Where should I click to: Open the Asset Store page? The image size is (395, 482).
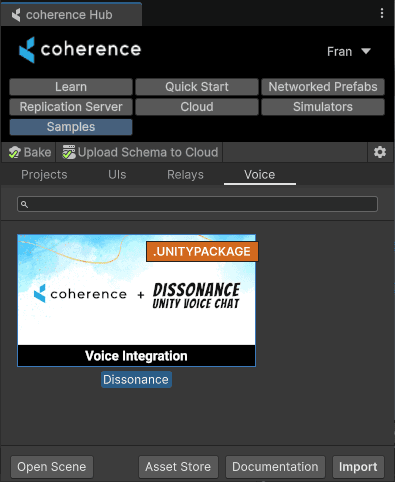point(178,467)
